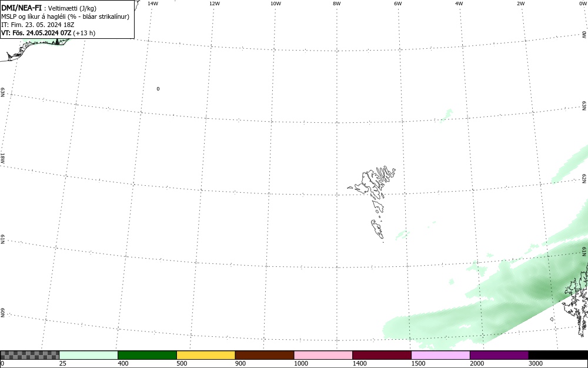Click the legend value 1000
588x368 pixels.
click(300, 363)
